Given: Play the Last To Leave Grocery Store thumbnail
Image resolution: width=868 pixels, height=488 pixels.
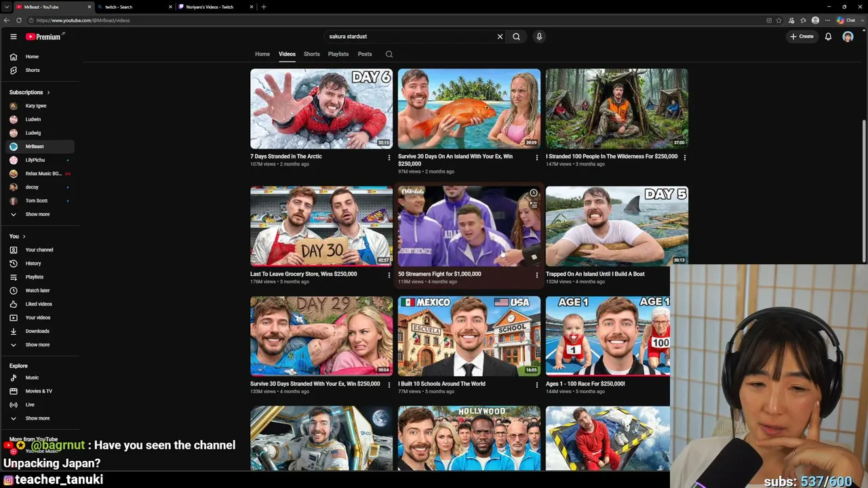Looking at the screenshot, I should [321, 226].
